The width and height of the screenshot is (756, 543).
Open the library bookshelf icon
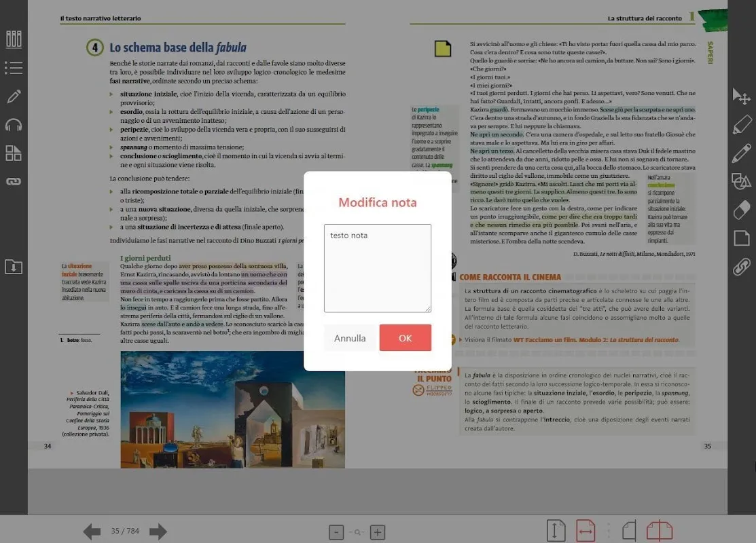coord(14,39)
